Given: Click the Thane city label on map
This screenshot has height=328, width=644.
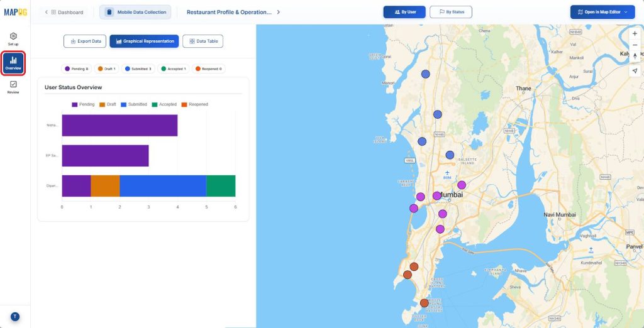Looking at the screenshot, I should 523,88.
